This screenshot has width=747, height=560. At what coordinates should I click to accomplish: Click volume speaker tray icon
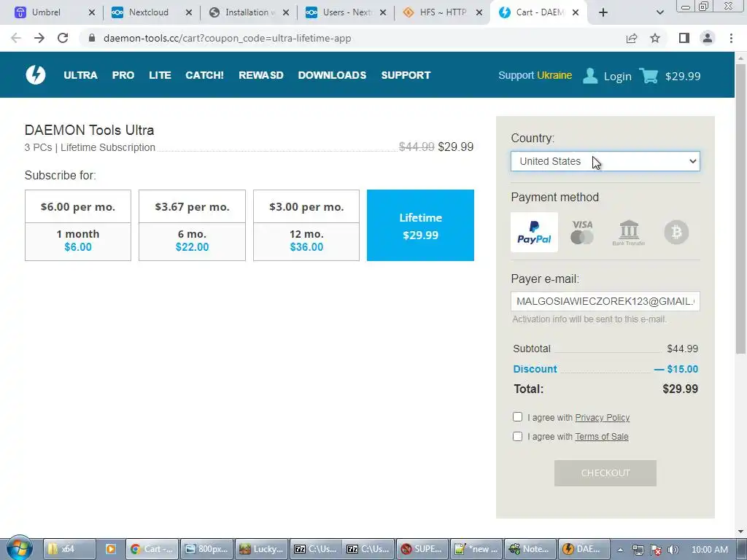(x=673, y=550)
